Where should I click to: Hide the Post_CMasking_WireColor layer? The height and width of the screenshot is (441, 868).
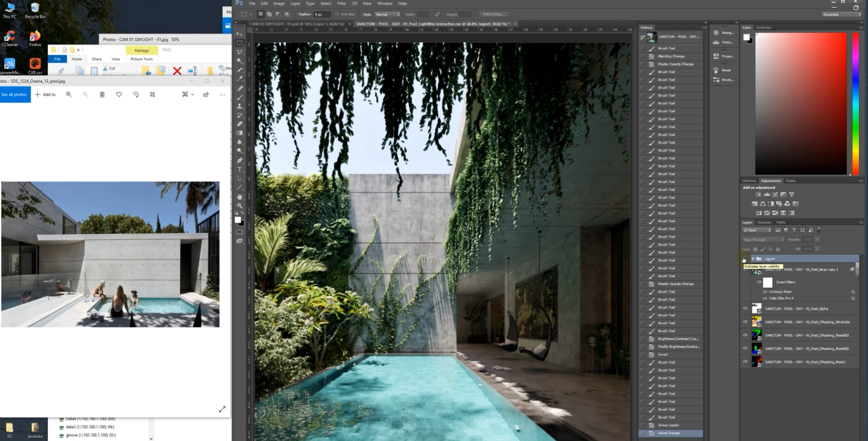pyautogui.click(x=746, y=322)
